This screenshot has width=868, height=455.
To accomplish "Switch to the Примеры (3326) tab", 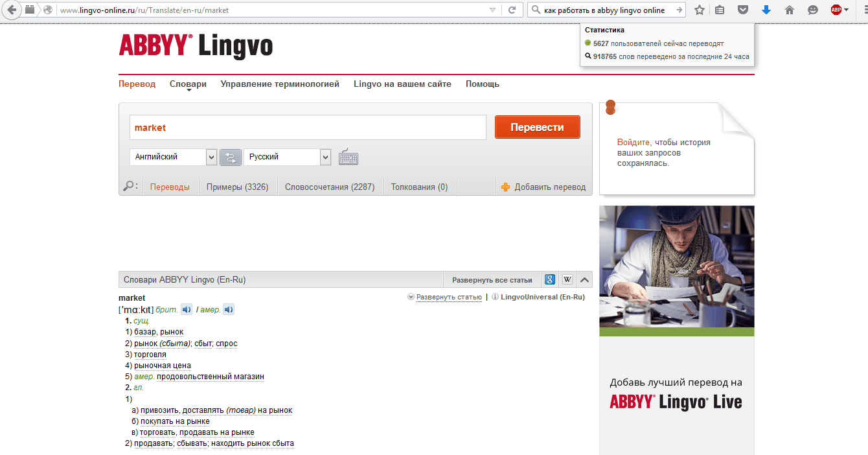I will pos(237,187).
